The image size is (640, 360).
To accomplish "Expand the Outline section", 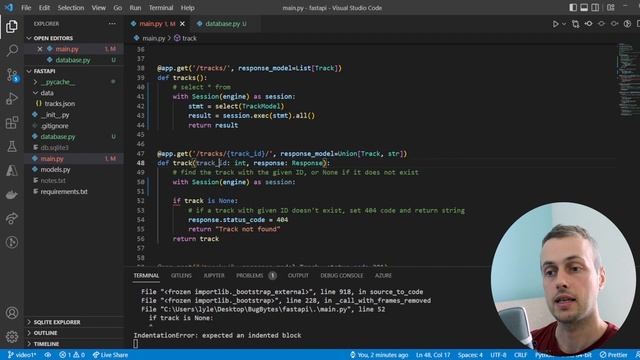I will (74, 333).
